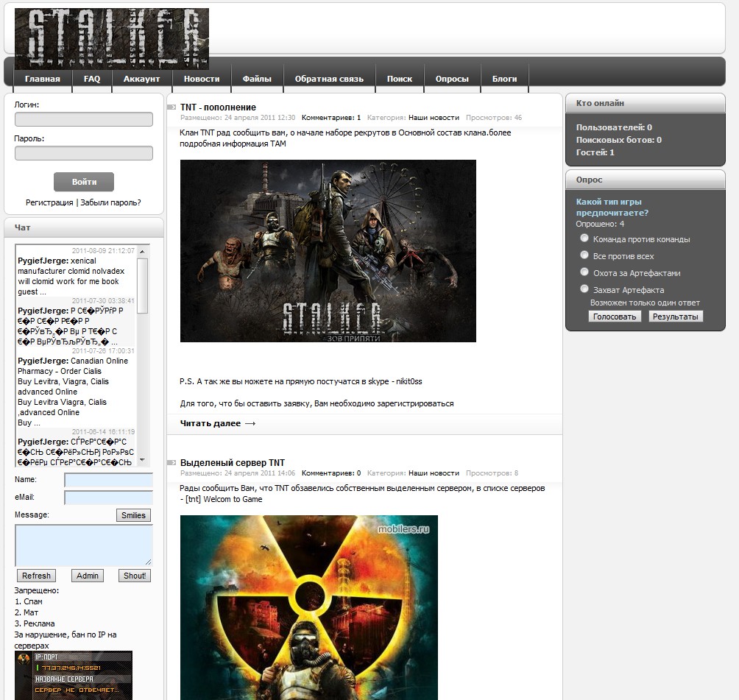Open the Выделеный сервер TNT post title
Screen dimensions: 739x700
233,463
